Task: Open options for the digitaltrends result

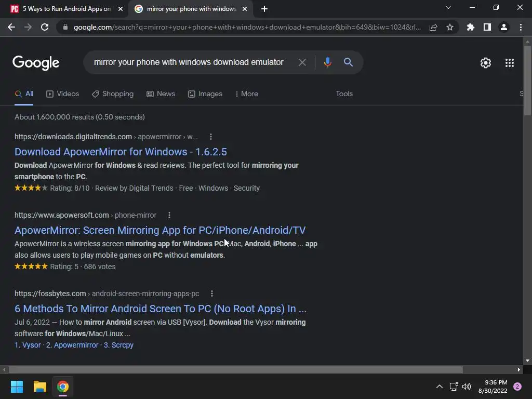Action: click(x=211, y=137)
